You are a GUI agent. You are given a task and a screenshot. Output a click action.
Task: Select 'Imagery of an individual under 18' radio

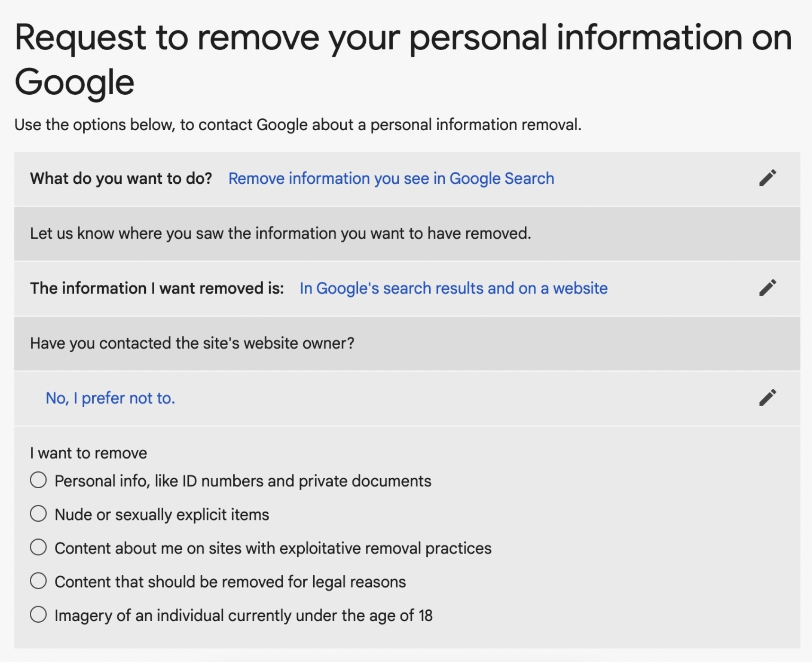click(38, 615)
